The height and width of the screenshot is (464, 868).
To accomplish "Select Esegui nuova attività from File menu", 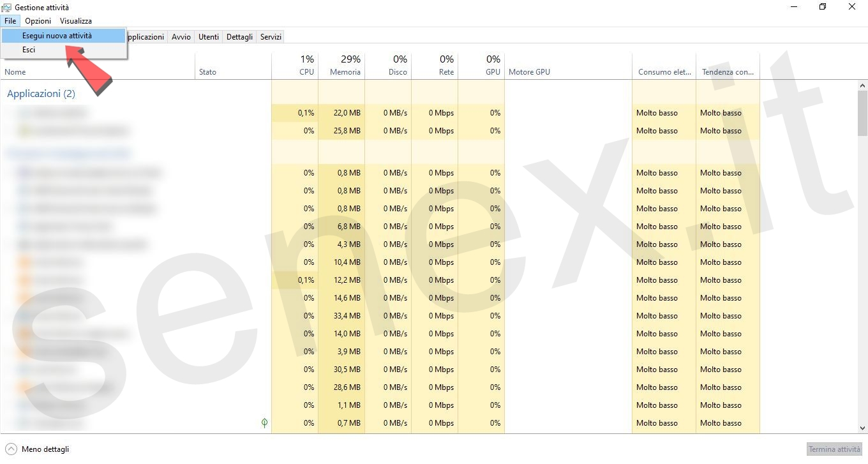I will point(57,36).
